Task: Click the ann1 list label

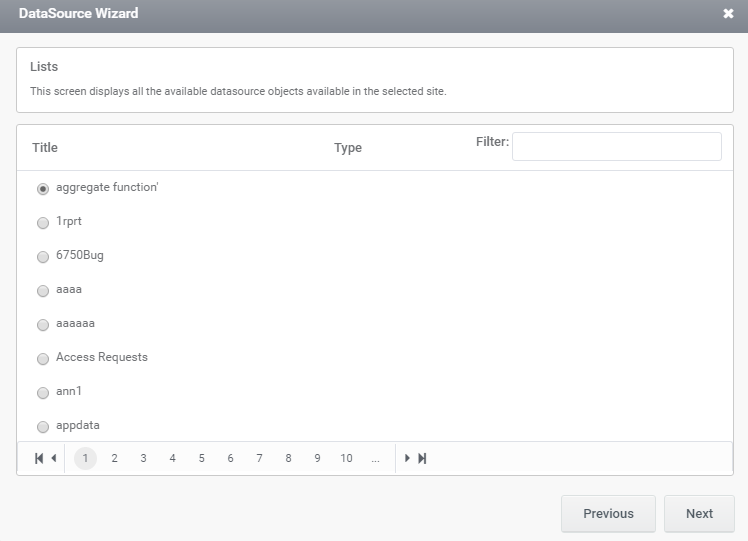Action: pyautogui.click(x=69, y=391)
